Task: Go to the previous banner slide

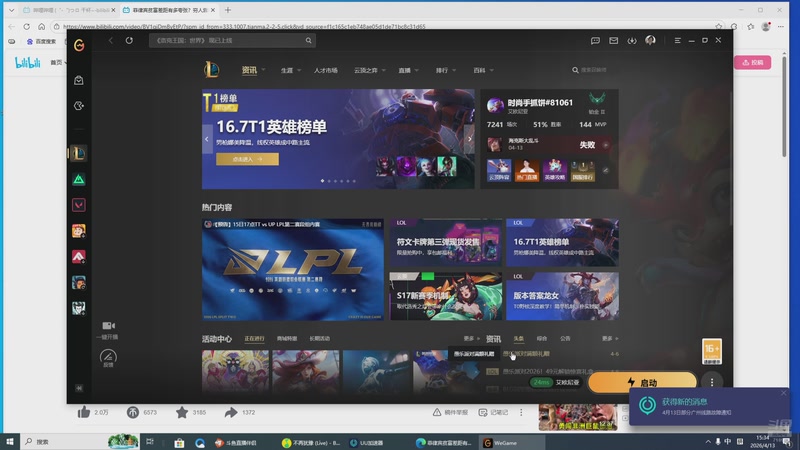Action: (207, 139)
